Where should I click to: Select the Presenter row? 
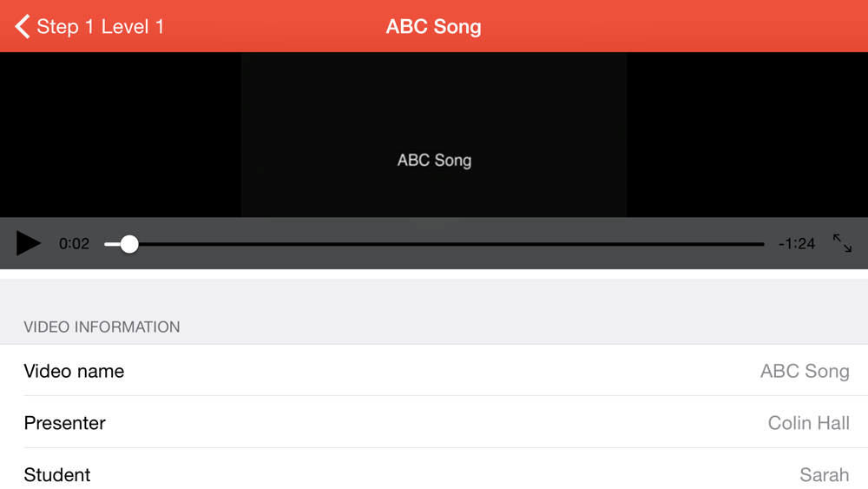[x=434, y=422]
